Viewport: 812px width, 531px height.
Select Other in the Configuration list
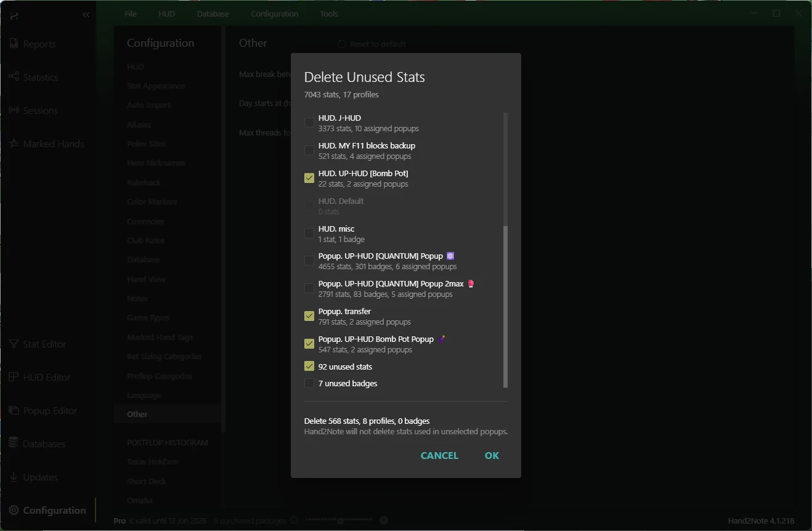pyautogui.click(x=137, y=415)
